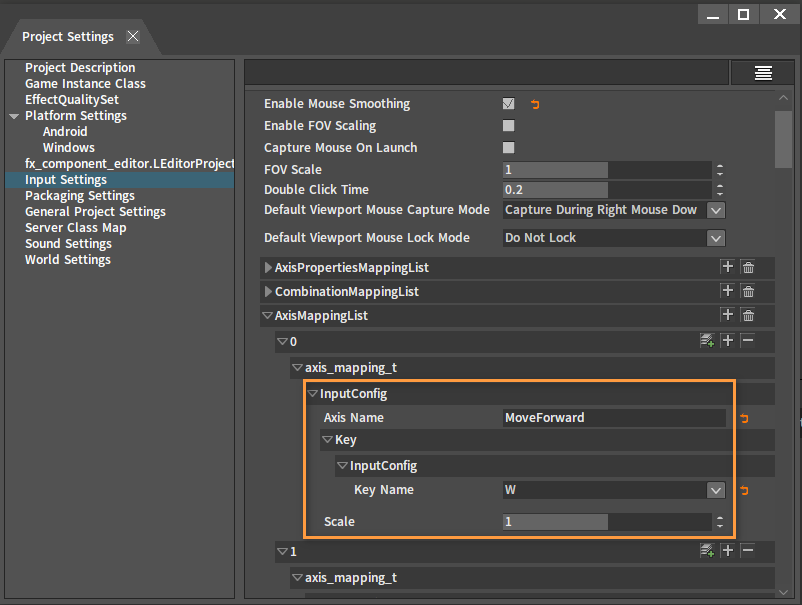Screen dimensions: 802x605
Task: Edit the Axis Name field MoveForward
Action: point(614,418)
